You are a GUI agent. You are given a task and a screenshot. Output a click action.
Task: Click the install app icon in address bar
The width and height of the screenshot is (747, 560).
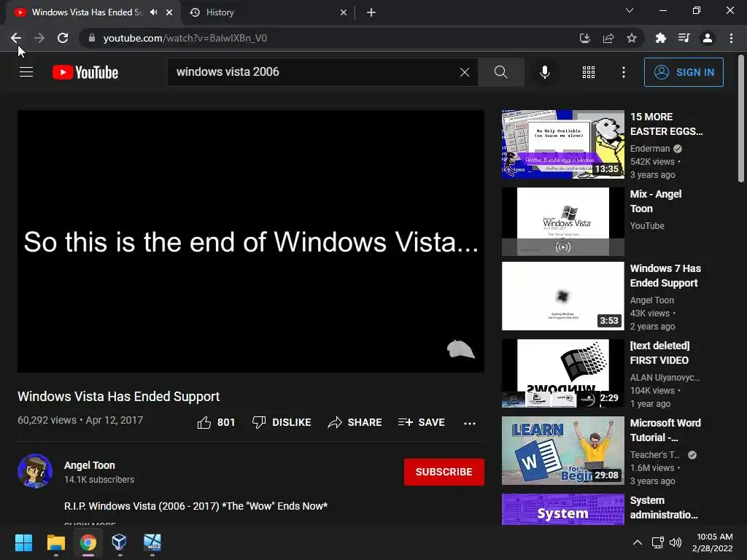point(584,38)
